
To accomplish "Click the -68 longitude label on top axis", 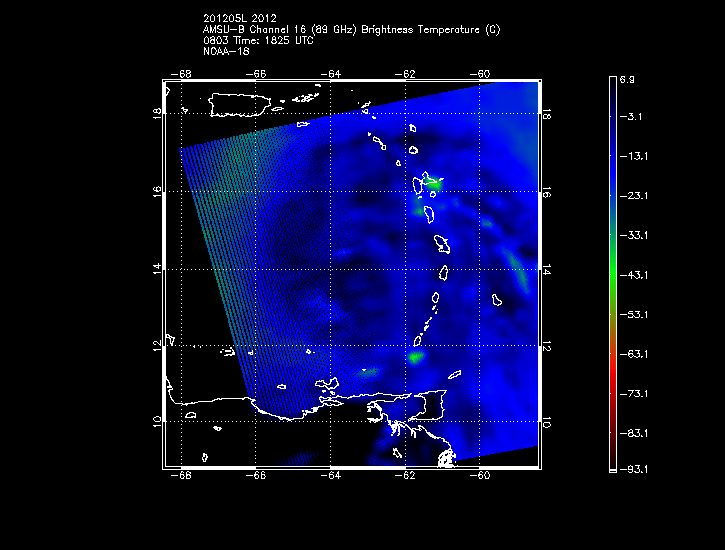I will (183, 73).
